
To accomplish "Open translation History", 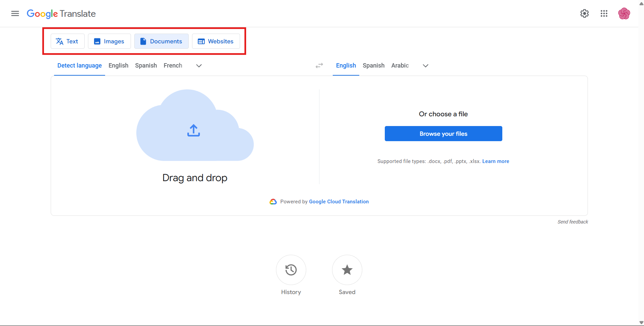I will [291, 270].
